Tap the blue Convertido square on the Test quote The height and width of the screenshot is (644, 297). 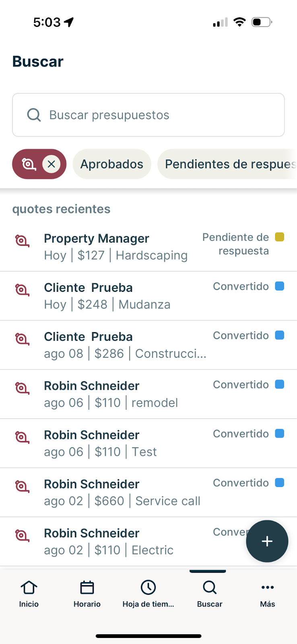tap(280, 433)
